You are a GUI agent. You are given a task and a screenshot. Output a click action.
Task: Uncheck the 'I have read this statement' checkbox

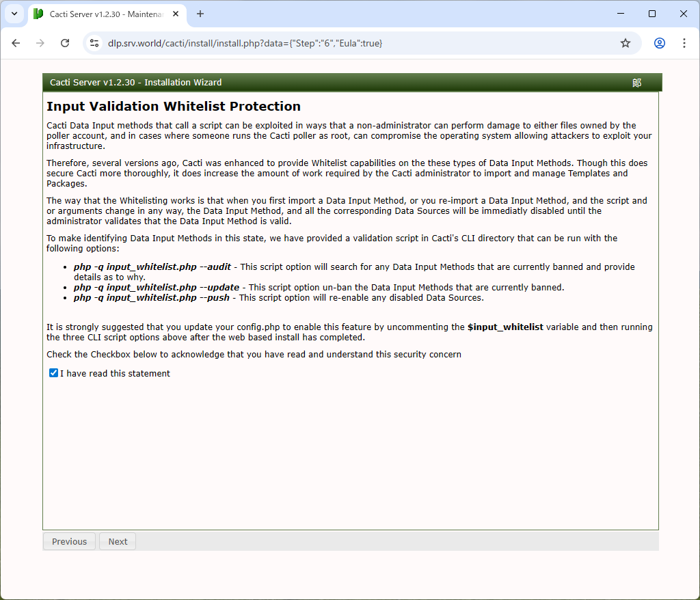53,373
